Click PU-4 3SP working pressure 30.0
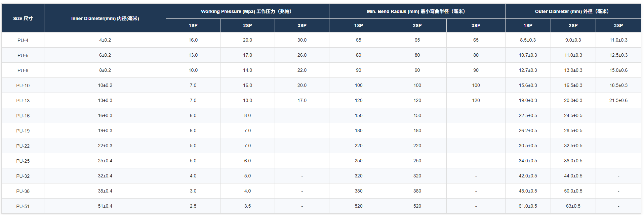 click(302, 40)
